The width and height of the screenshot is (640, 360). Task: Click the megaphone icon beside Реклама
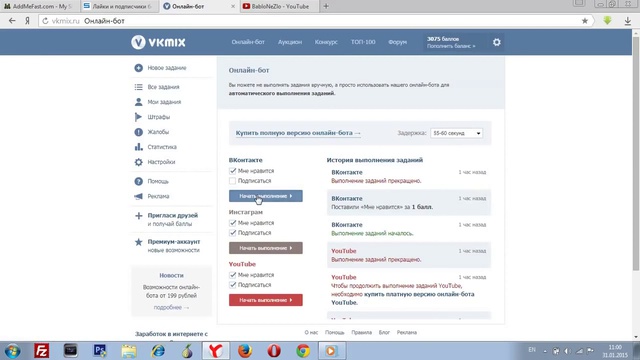click(x=138, y=196)
